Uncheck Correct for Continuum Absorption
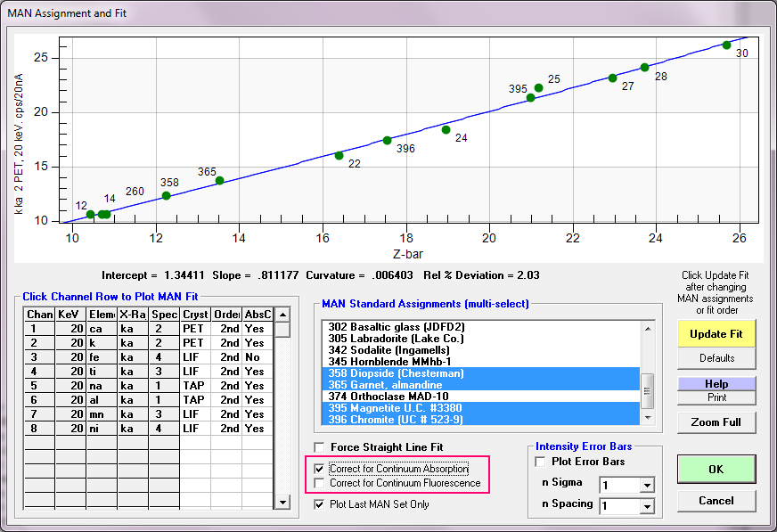Screen dimensions: 777x532 click(320, 468)
